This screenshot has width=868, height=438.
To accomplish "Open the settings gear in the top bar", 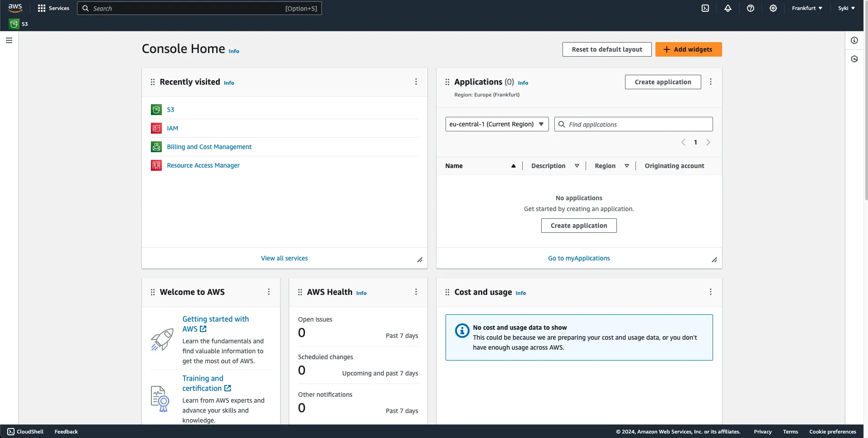I will tap(773, 8).
